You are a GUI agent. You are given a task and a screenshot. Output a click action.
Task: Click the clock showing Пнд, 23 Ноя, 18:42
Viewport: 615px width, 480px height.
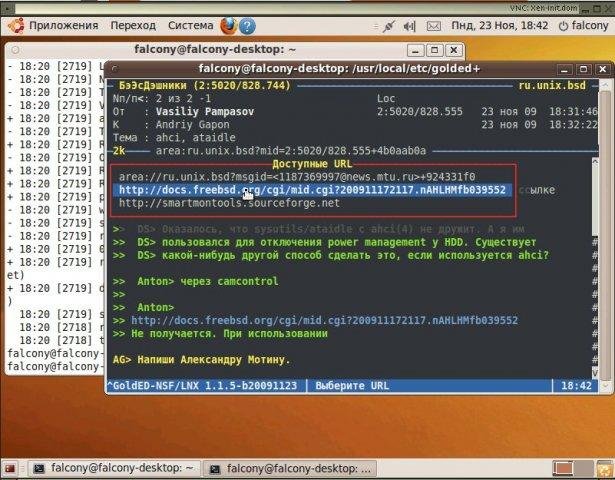pyautogui.click(x=500, y=25)
